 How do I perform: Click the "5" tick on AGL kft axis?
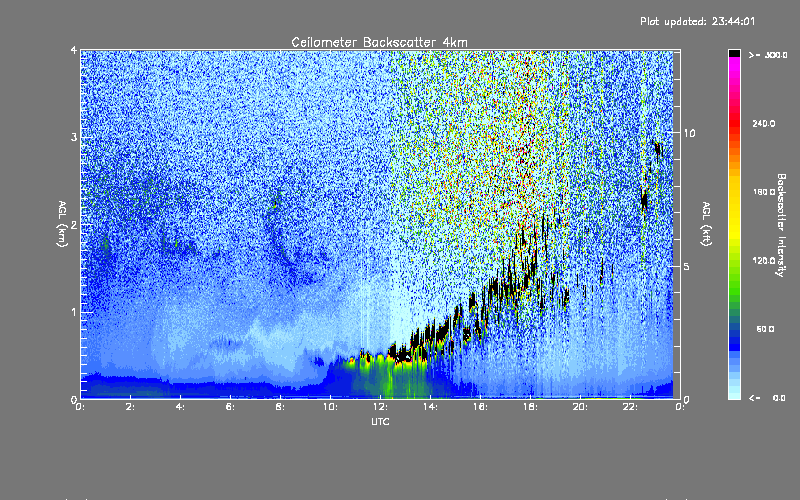(687, 267)
